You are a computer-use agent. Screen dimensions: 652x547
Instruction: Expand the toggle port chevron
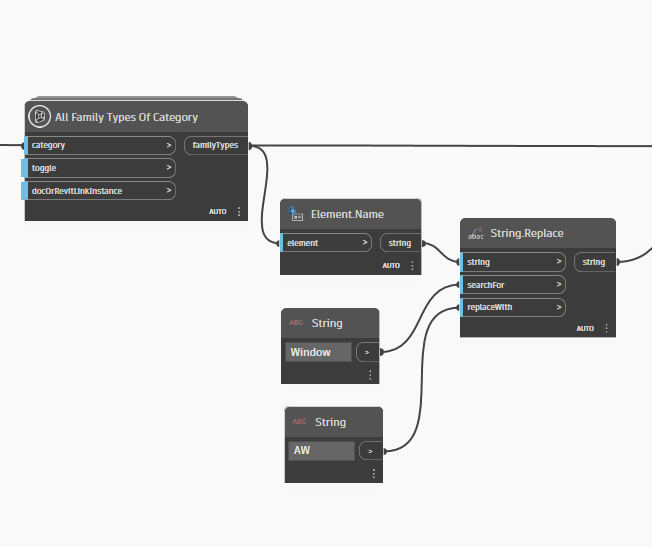tap(169, 167)
